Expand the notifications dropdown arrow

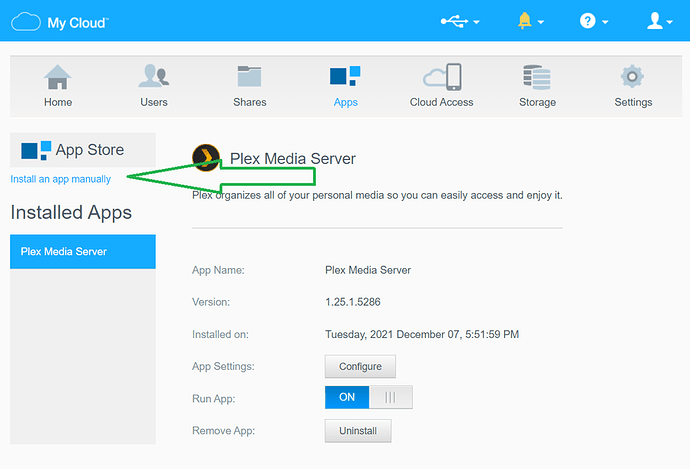(x=541, y=22)
